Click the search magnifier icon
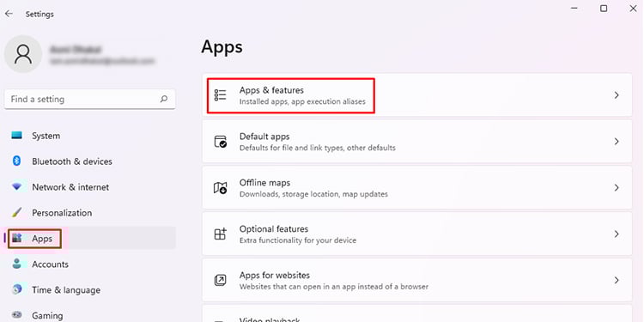Screen dimensions: 644x322 point(164,99)
